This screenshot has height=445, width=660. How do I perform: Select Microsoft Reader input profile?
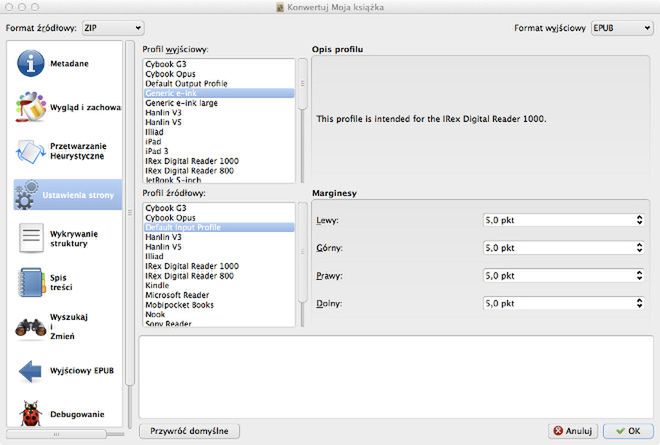pyautogui.click(x=219, y=295)
